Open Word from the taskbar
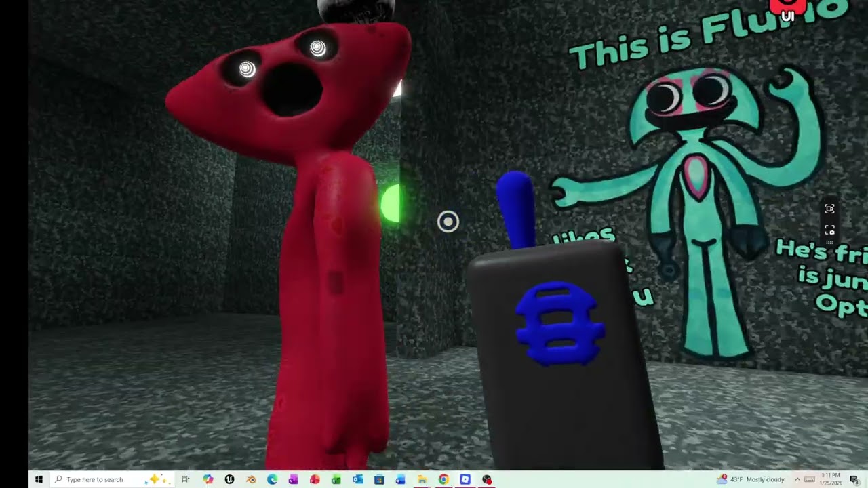 tap(400, 479)
